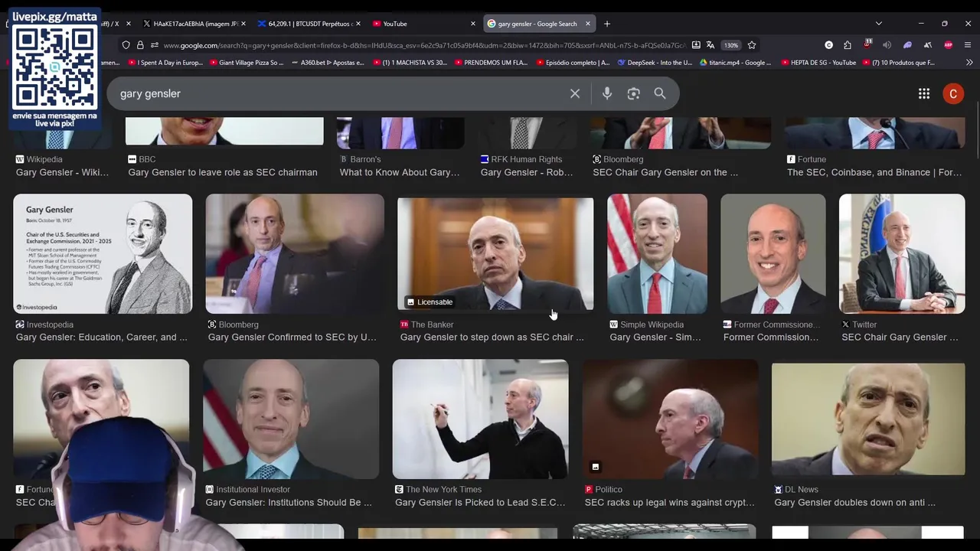This screenshot has height=551, width=980.
Task: Click the red extension icon with badge 11
Action: click(x=867, y=45)
